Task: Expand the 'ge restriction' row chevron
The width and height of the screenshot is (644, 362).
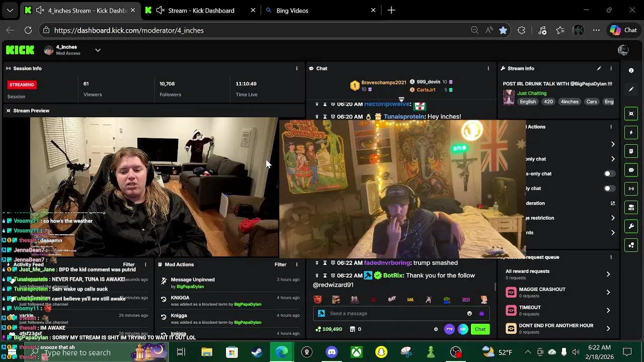Action: click(613, 218)
